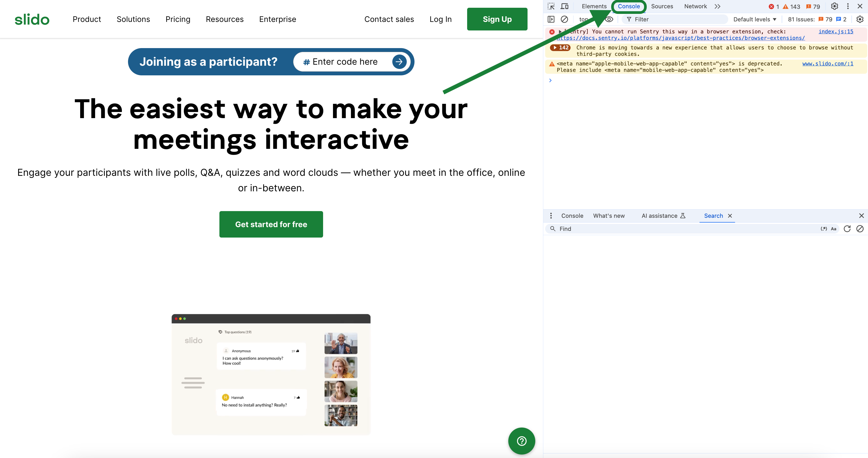This screenshot has width=868, height=458.
Task: Select the Search drawer tab
Action: [x=713, y=216]
